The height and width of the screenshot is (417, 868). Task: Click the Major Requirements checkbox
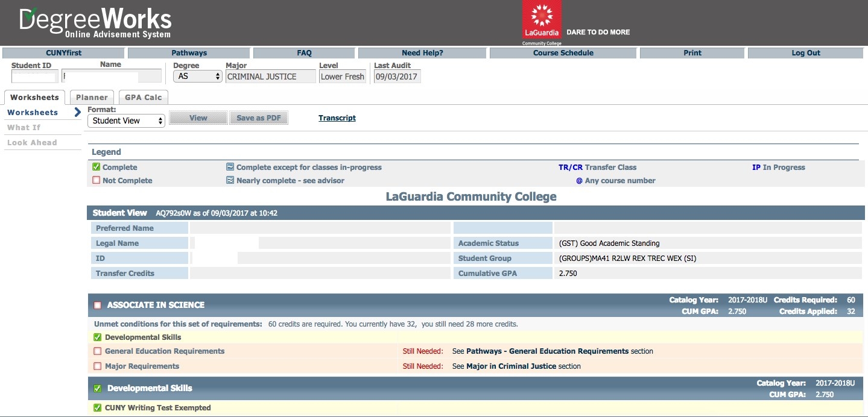coord(97,366)
